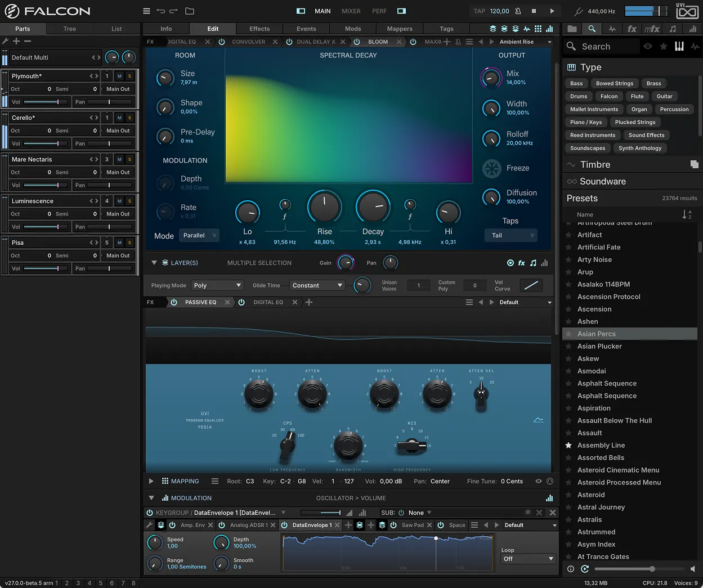Click the modulation wrench icon

click(149, 525)
